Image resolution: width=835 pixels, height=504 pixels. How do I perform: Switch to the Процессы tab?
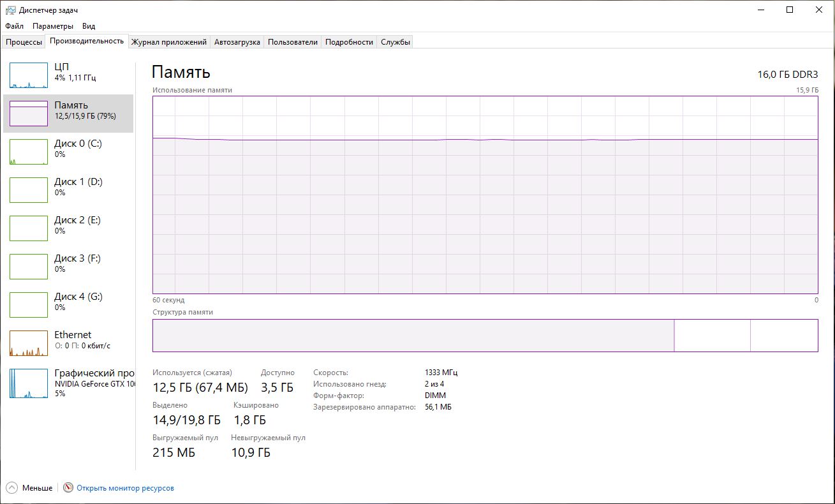24,42
